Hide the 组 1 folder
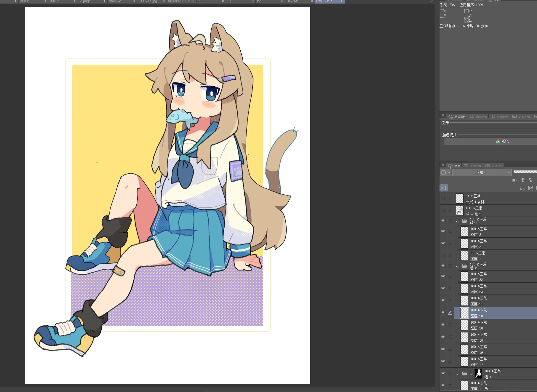The width and height of the screenshot is (537, 392). coord(443,373)
